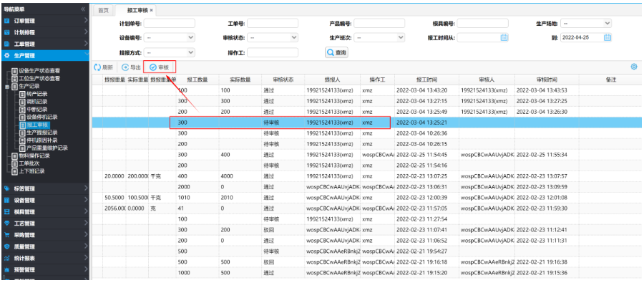Open 上下班记录 in the tree
644x283 pixels.
32,171
